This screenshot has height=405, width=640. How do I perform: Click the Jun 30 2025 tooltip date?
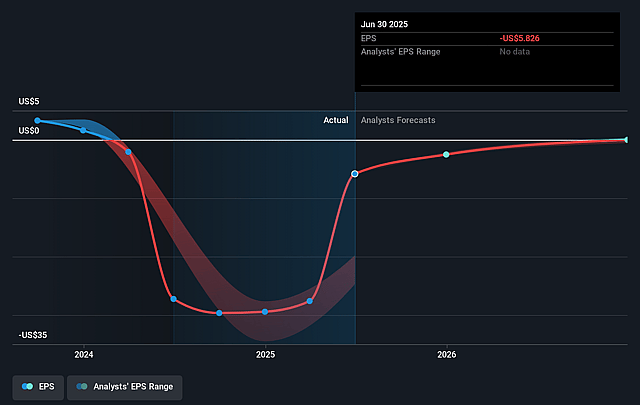coord(384,24)
